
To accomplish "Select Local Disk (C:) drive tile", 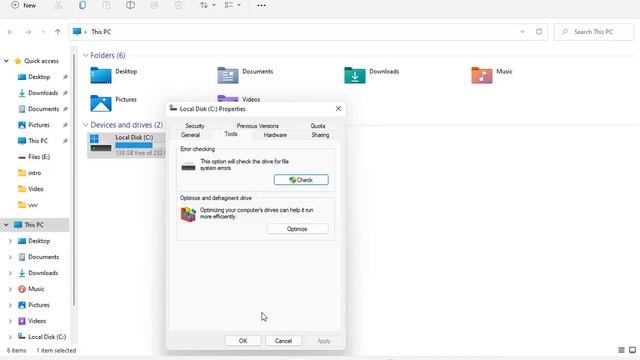I will (126, 145).
